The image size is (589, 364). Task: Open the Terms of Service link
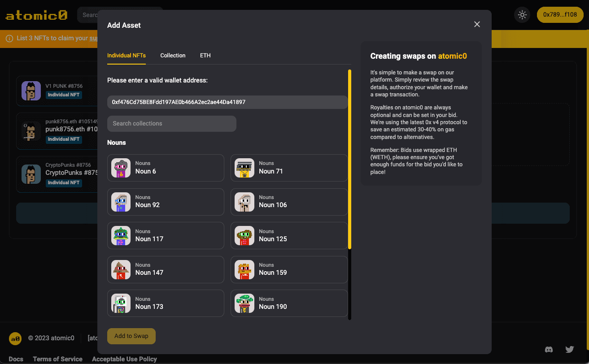(x=57, y=359)
